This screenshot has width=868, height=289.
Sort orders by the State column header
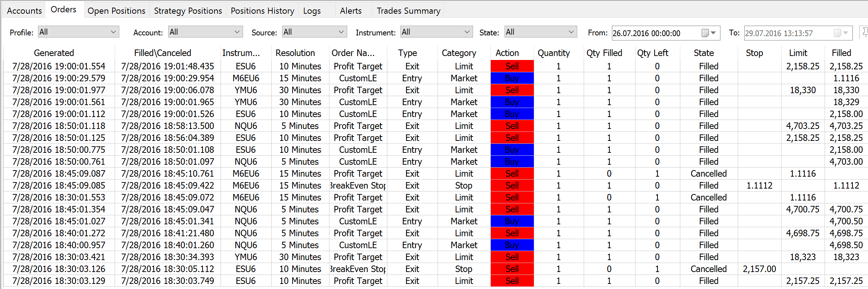coord(703,53)
